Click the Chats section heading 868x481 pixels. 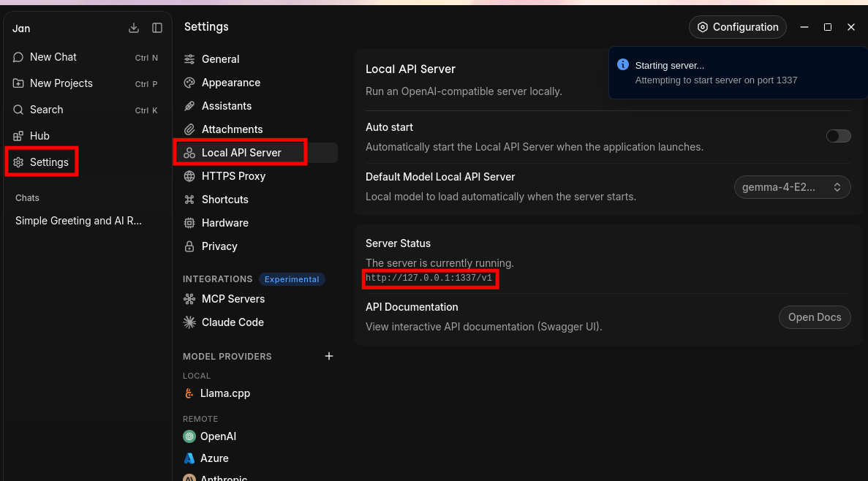tap(27, 197)
